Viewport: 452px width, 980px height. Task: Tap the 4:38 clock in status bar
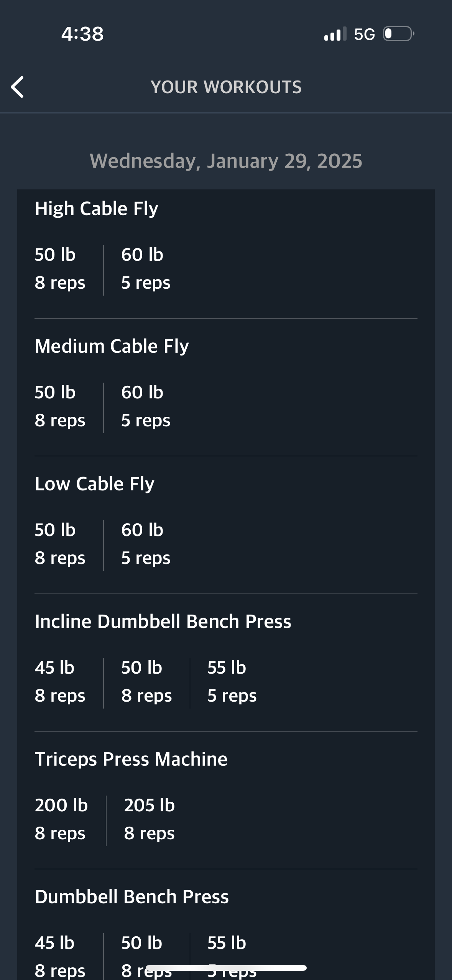[x=82, y=34]
